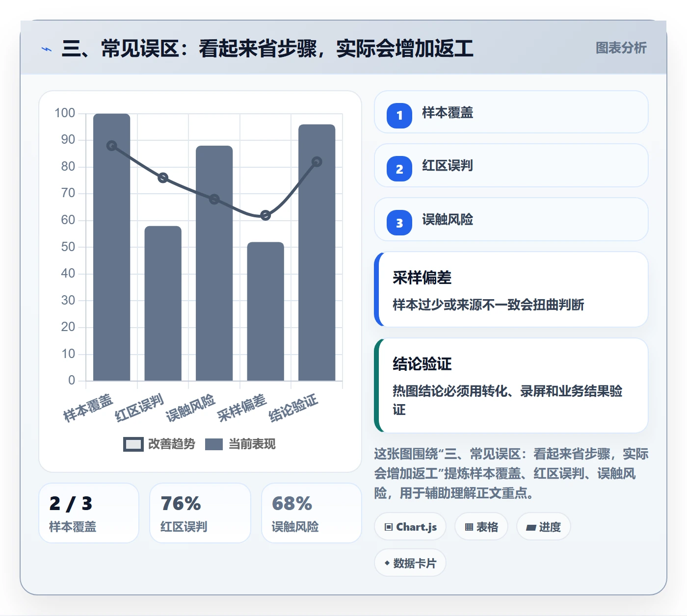687x616 pixels.
Task: Open the 2 / 3 样本覆盖 stat card
Action: point(89,513)
